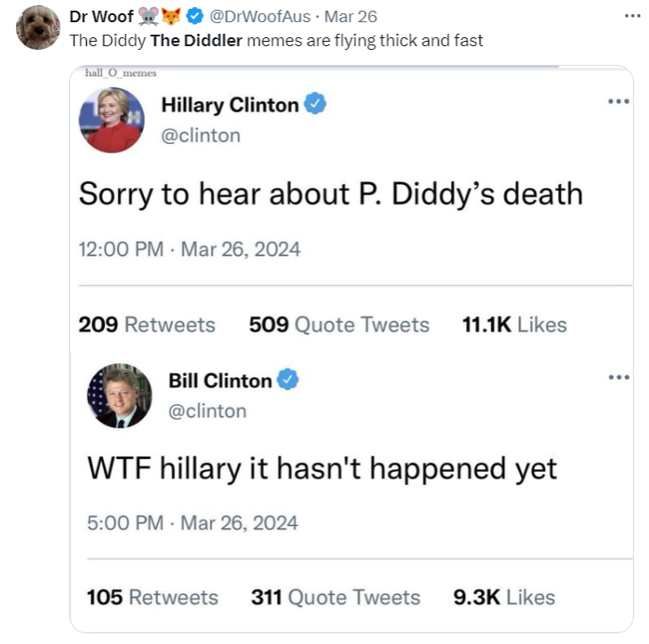Open the more options dots on Bill's tweet

(x=619, y=377)
